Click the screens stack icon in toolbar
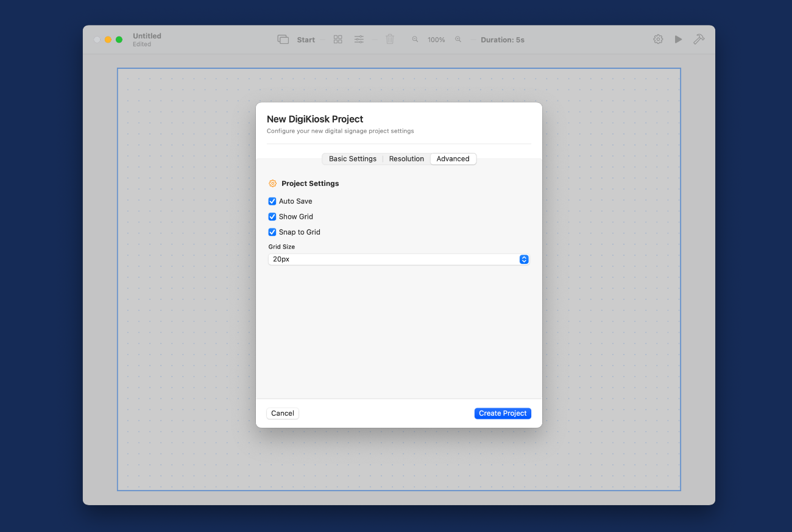 pyautogui.click(x=283, y=40)
